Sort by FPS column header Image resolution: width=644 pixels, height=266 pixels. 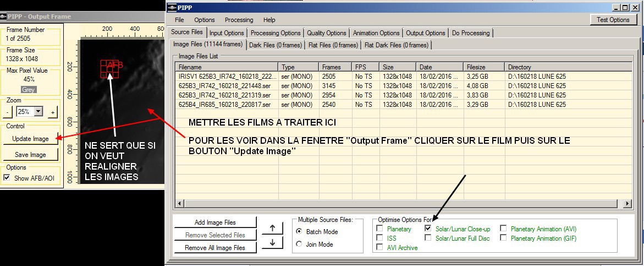[366, 67]
